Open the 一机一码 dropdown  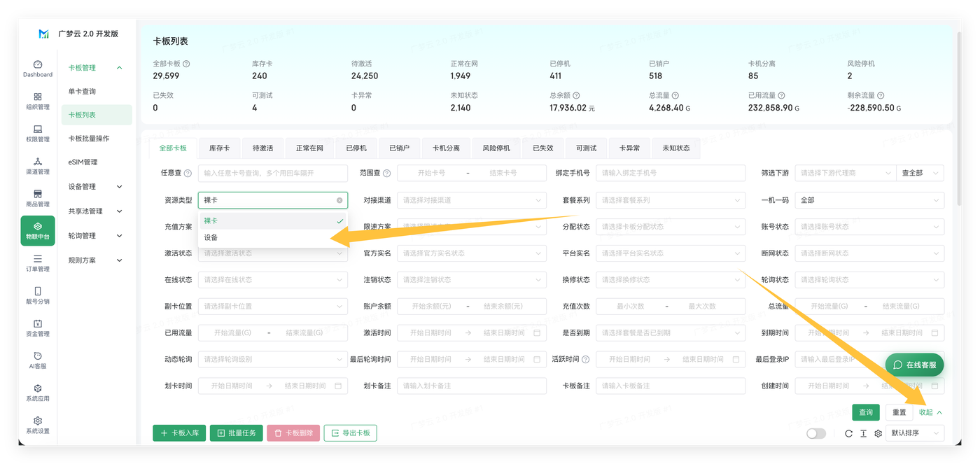pos(869,200)
